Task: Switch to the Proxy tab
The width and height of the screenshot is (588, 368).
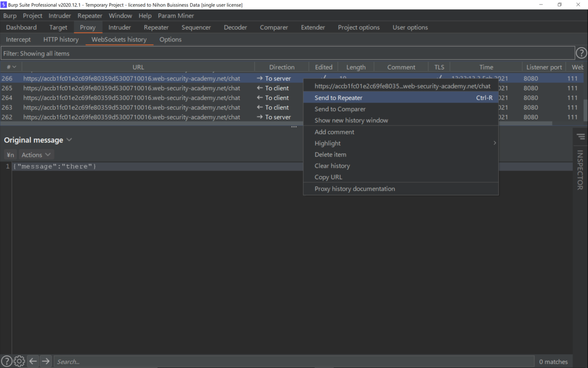Action: pyautogui.click(x=88, y=27)
